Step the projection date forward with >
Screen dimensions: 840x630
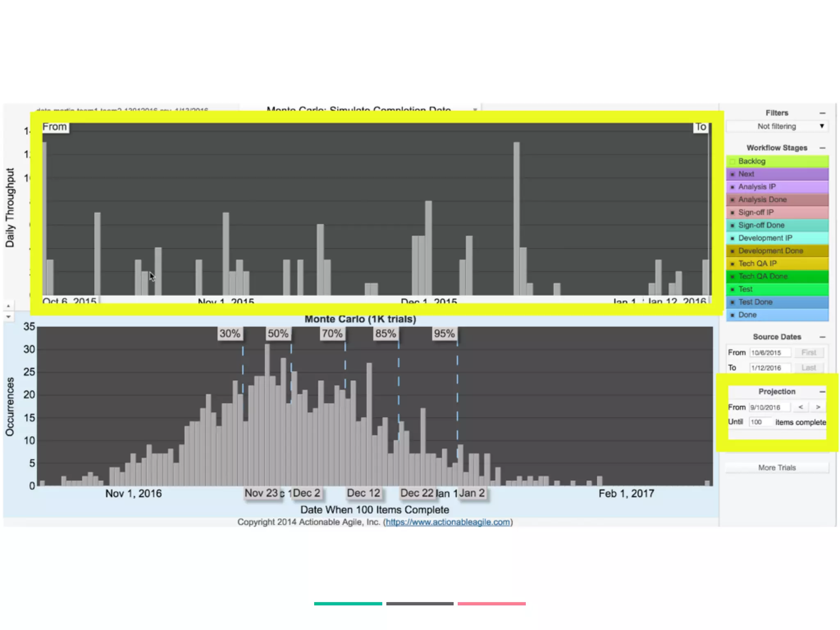pyautogui.click(x=818, y=407)
